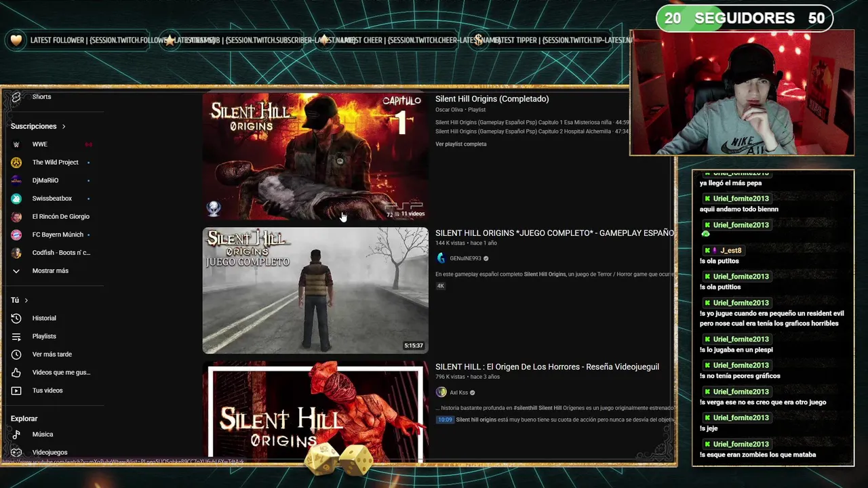Select chat message 'esque eran zombies los que mataba'
Image resolution: width=868 pixels, height=488 pixels.
(x=757, y=455)
